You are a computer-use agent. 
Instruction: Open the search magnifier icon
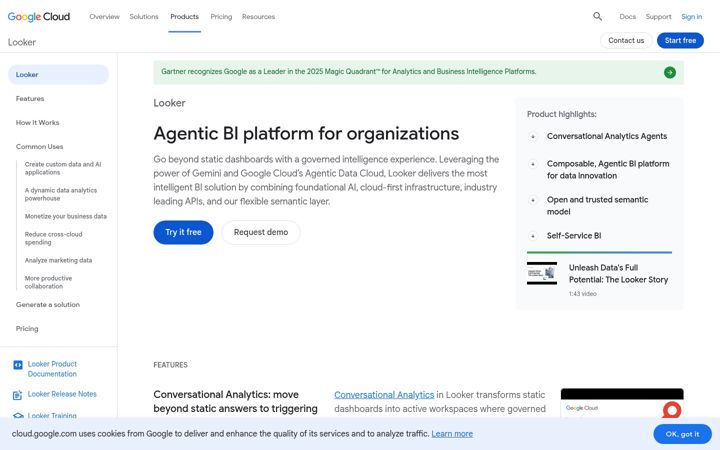(597, 17)
